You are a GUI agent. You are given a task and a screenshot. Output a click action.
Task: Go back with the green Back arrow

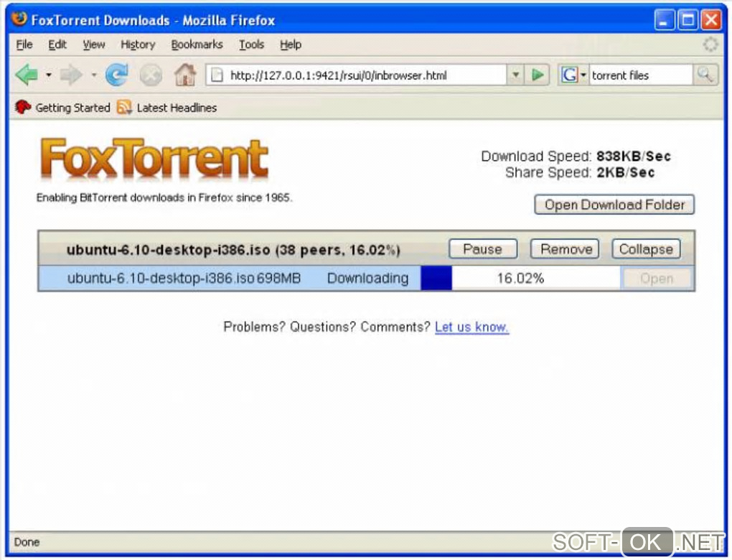tap(27, 75)
